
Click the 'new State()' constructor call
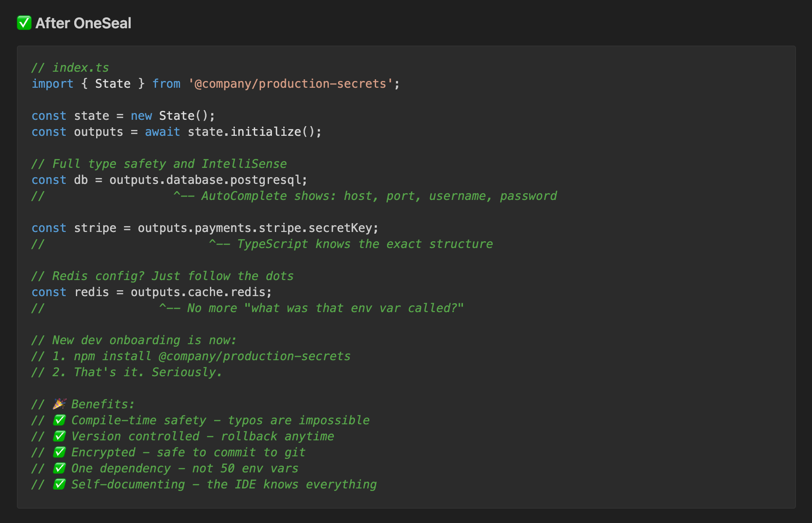(x=169, y=116)
